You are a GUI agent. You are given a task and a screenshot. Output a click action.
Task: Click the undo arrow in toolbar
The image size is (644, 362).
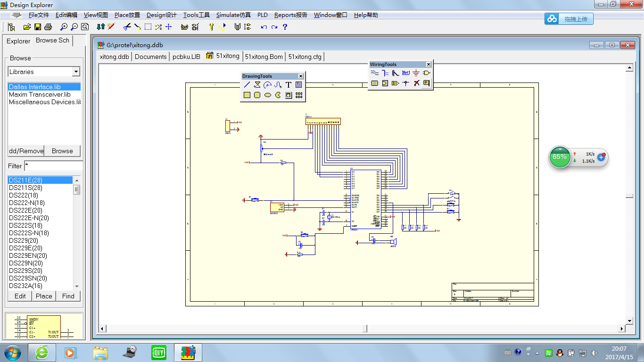[264, 27]
